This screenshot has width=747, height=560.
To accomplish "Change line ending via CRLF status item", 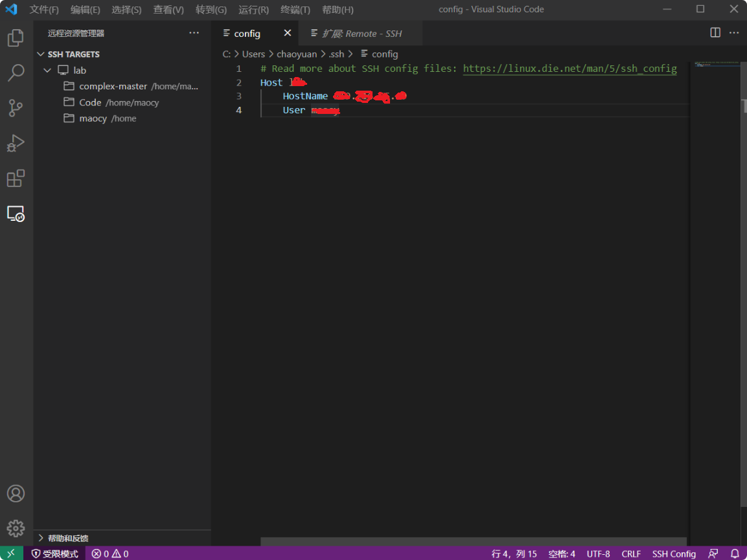I will coord(631,554).
